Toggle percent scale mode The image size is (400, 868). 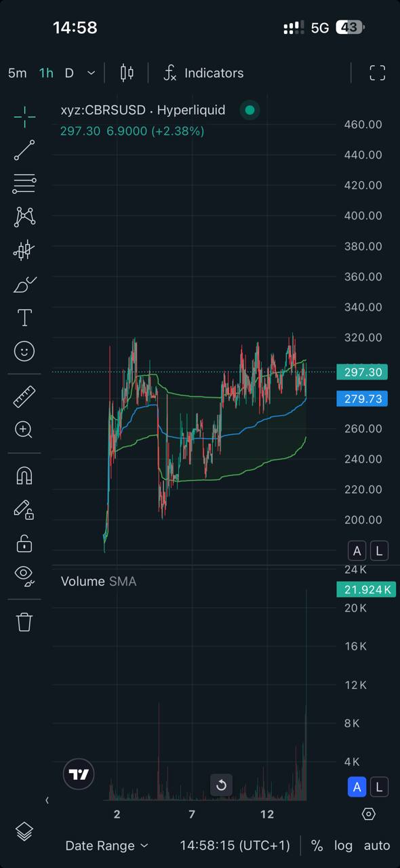click(x=317, y=846)
